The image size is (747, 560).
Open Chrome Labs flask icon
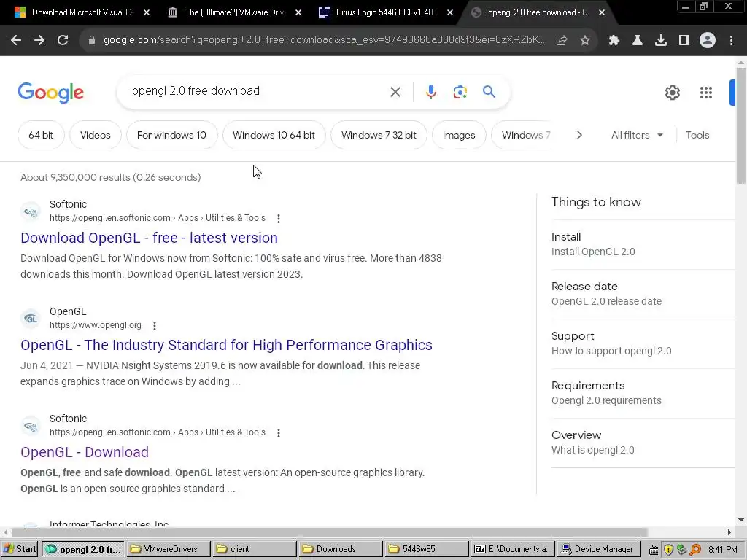[638, 41]
